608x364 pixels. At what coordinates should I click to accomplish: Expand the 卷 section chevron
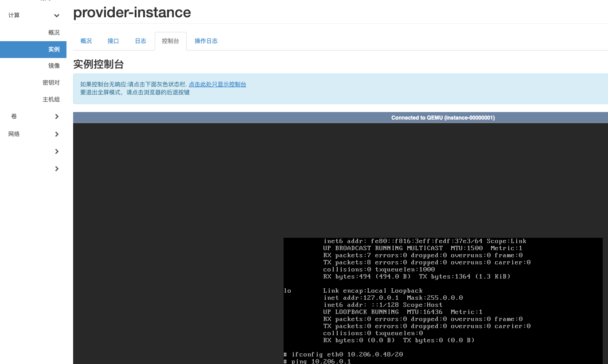coord(57,116)
